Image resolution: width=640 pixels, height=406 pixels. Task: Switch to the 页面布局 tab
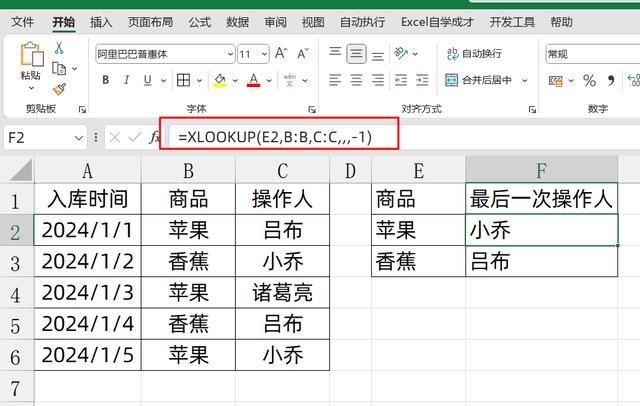[x=150, y=22]
